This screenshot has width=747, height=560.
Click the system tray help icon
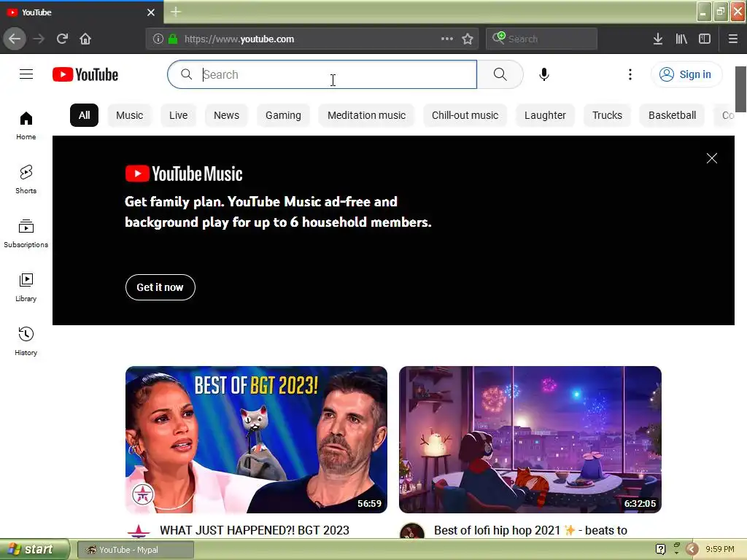coord(660,549)
